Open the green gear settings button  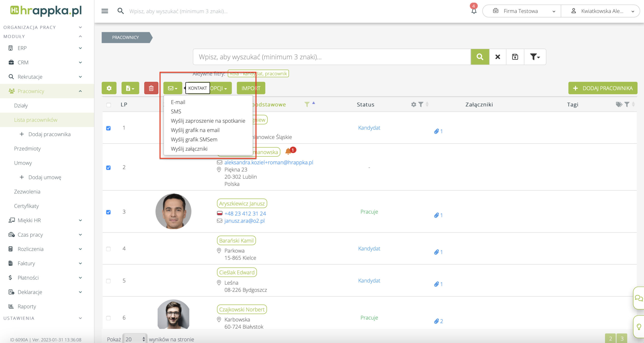click(109, 88)
